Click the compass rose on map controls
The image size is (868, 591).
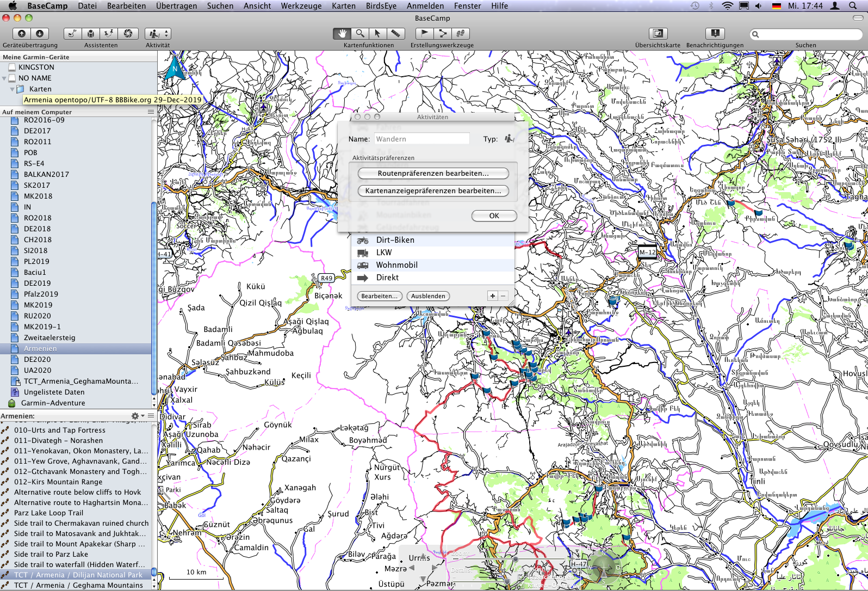tap(604, 568)
